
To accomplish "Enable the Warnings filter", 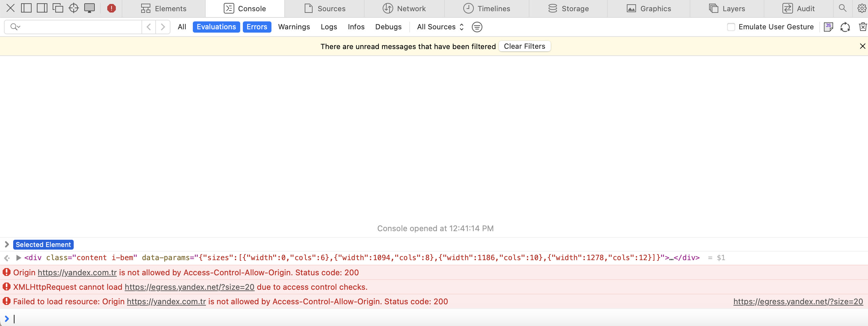I will point(294,27).
